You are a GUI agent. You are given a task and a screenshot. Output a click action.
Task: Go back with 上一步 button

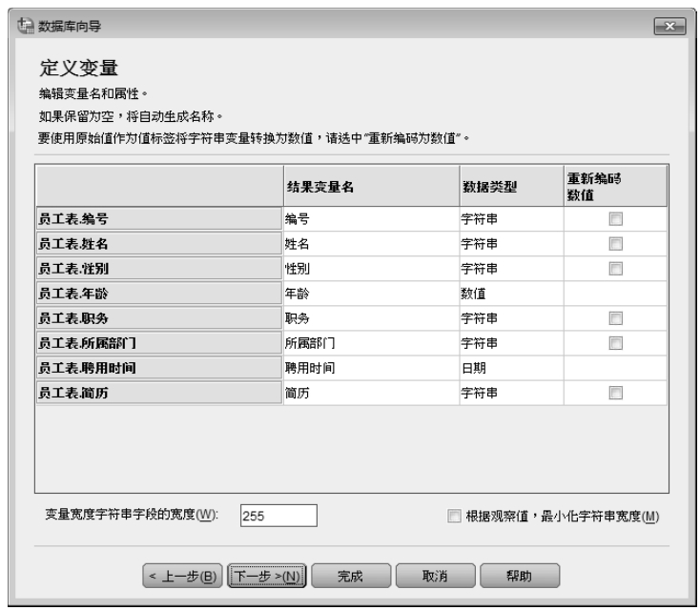point(183,576)
